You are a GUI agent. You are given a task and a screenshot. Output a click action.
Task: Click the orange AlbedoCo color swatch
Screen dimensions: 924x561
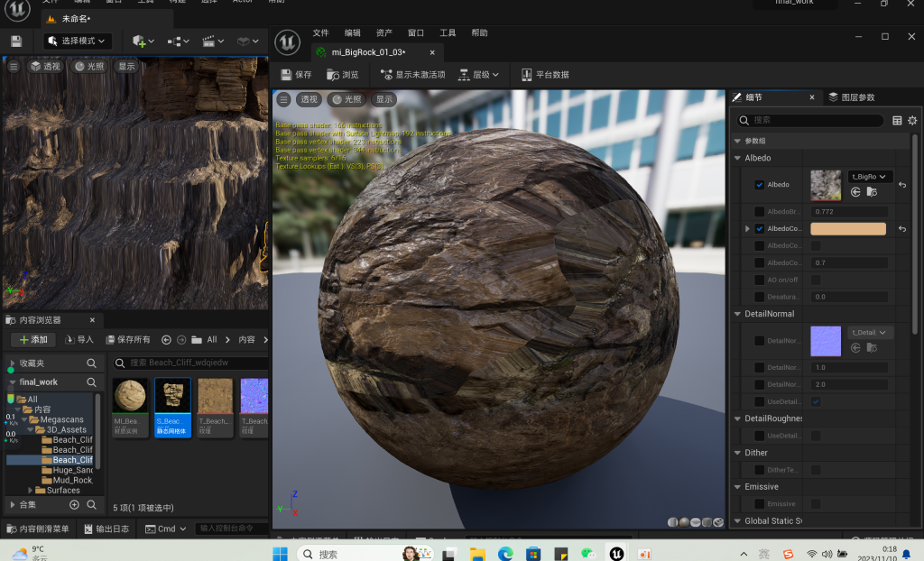click(848, 229)
